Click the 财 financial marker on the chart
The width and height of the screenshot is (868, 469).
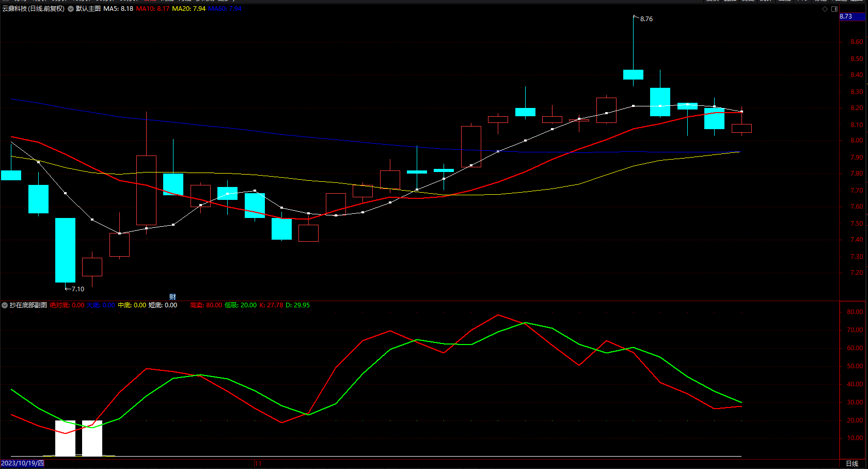(172, 296)
